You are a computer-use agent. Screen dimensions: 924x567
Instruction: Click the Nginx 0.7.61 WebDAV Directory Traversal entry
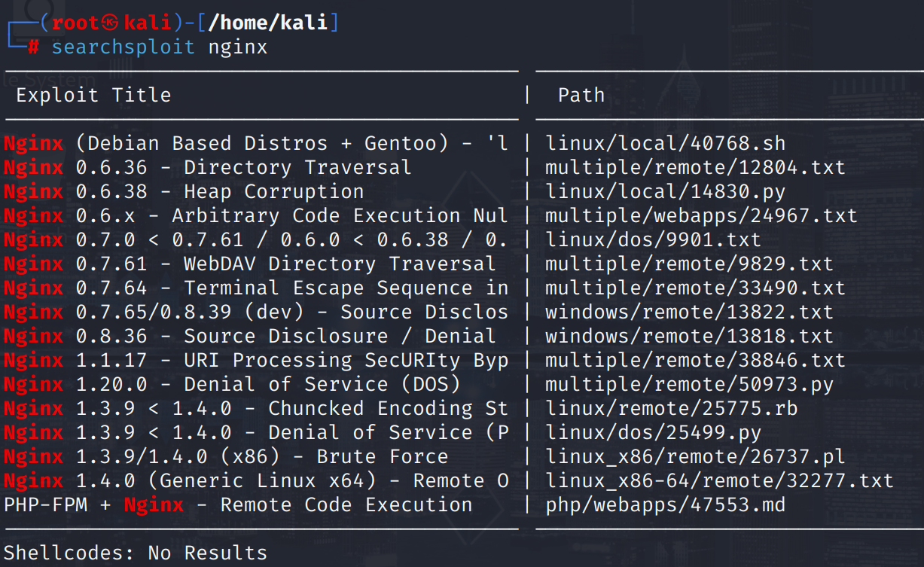(x=249, y=264)
